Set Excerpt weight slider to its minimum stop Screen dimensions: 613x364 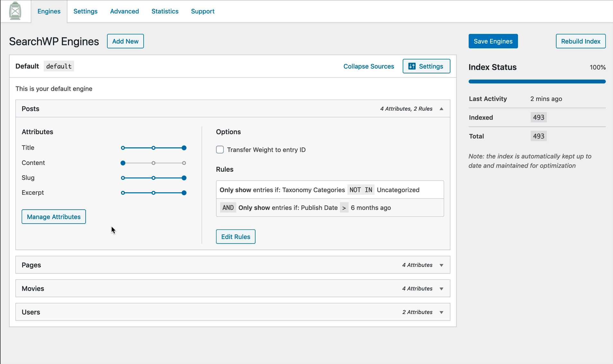coord(123,193)
